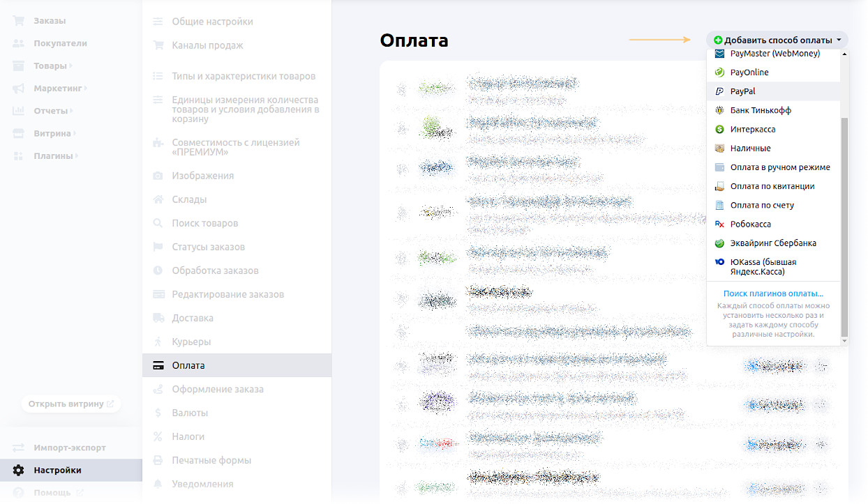Click the PayOnline icon

tap(719, 72)
